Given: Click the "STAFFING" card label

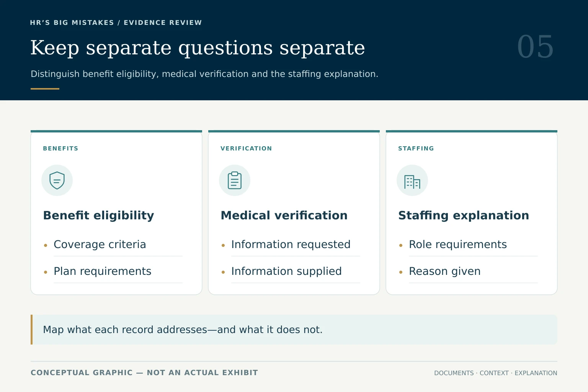Looking at the screenshot, I should point(416,149).
